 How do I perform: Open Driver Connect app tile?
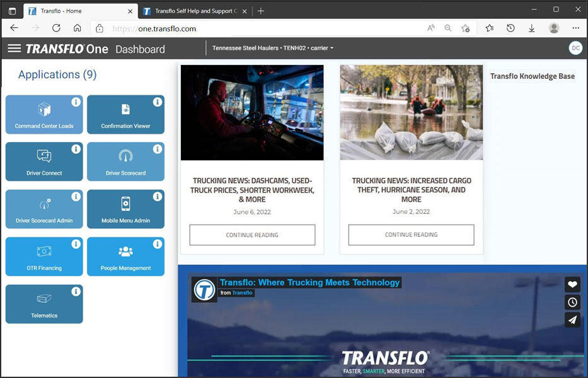pos(44,162)
